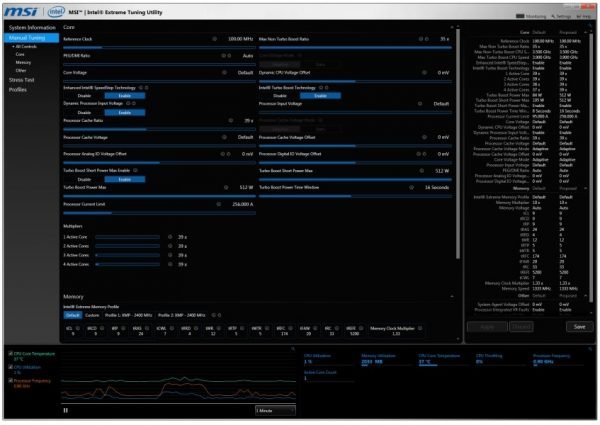Toggle the CPU Core Temperature graph checkbox
The image size is (600, 425).
pos(10,354)
